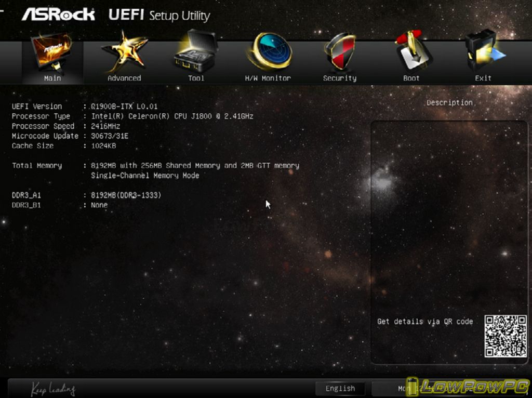532x398 pixels.
Task: Click the 'Get details via QR code' text
Action: pyautogui.click(x=425, y=322)
